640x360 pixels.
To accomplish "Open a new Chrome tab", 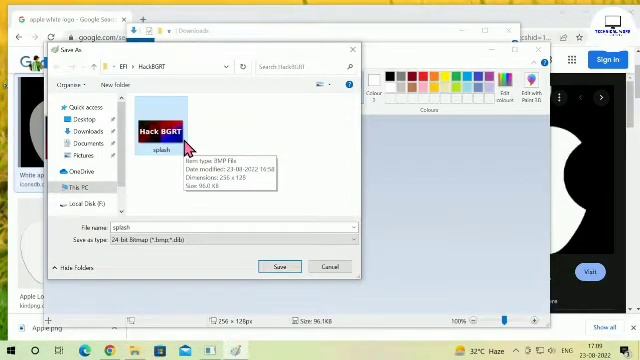I will click(143, 19).
